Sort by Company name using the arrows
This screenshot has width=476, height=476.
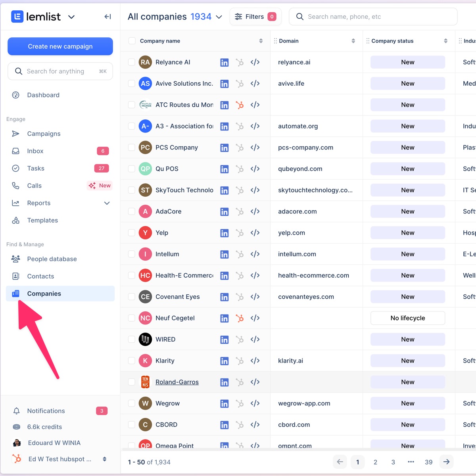pyautogui.click(x=261, y=40)
